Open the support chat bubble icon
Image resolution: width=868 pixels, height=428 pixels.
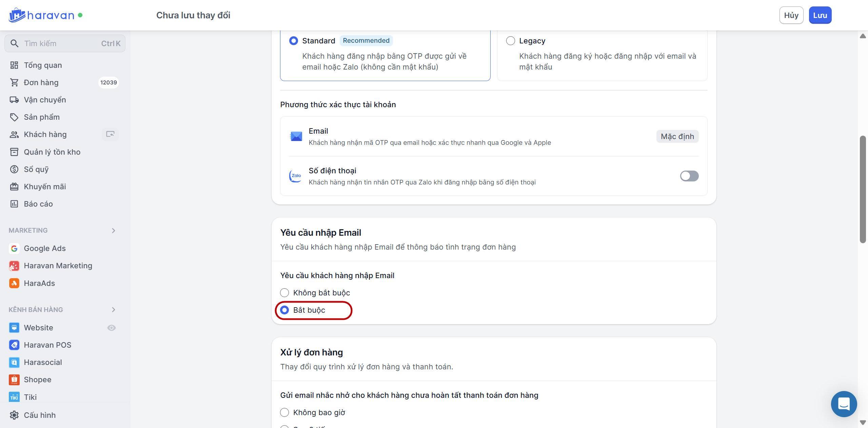[844, 404]
